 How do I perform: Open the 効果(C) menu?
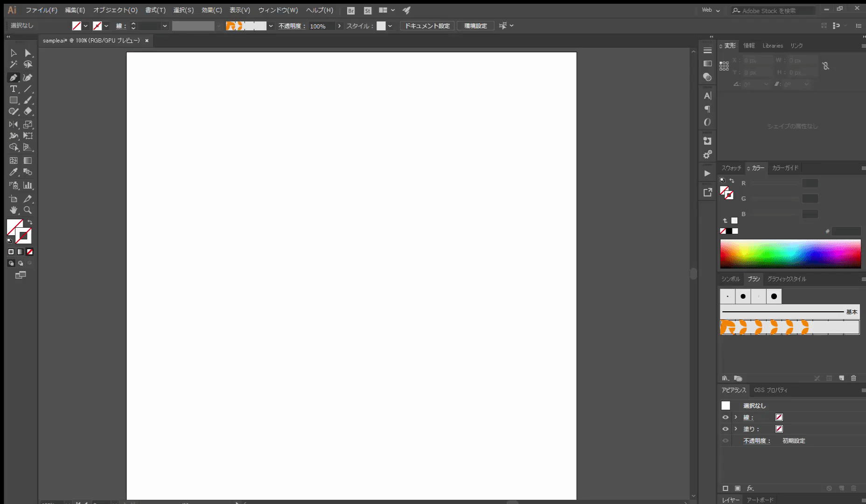211,10
